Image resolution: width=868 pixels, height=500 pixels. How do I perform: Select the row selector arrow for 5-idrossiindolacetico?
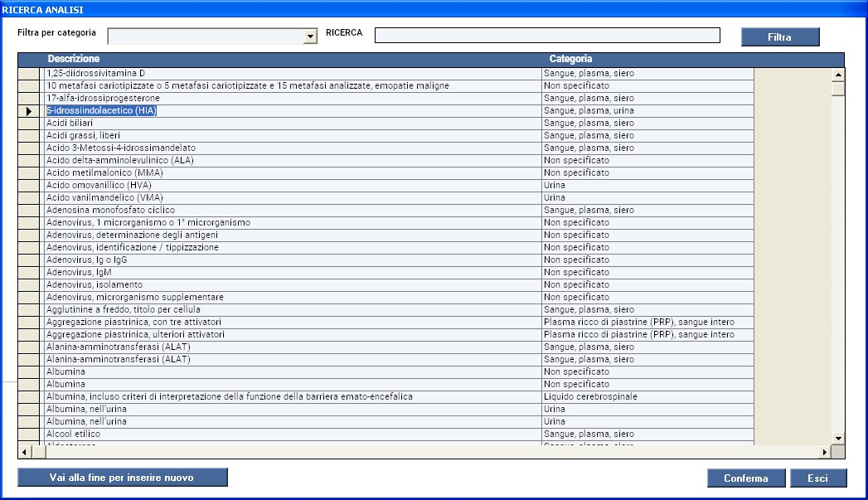click(x=29, y=111)
